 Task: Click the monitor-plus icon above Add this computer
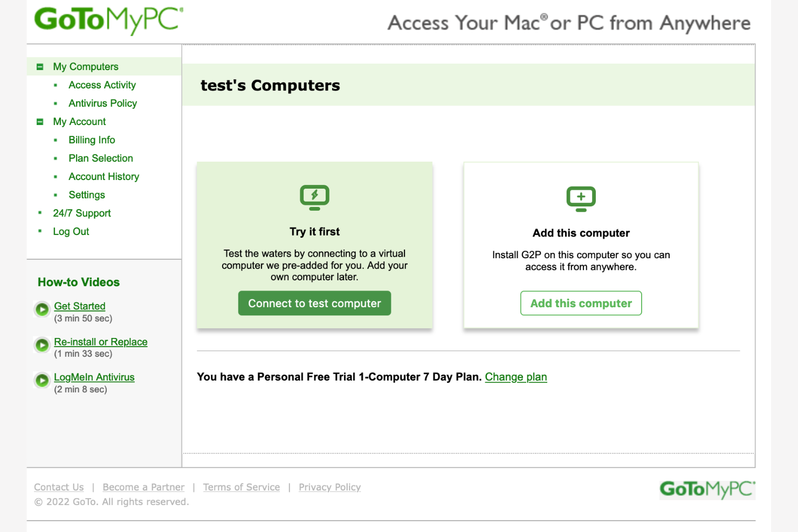click(581, 198)
